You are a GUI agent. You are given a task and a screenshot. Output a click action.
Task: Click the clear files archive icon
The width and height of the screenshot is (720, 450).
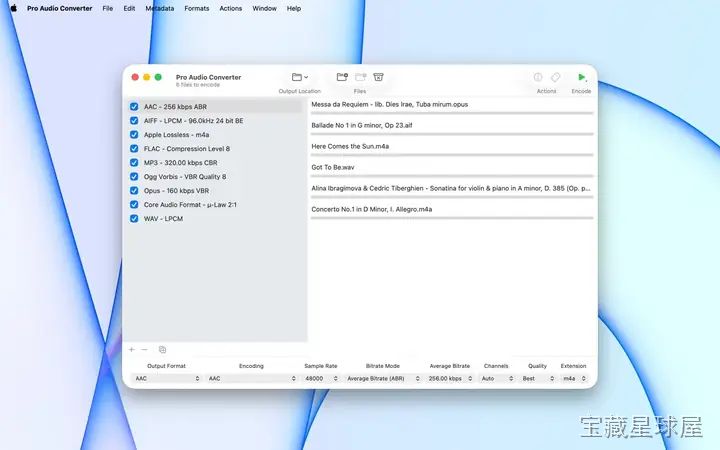[378, 77]
